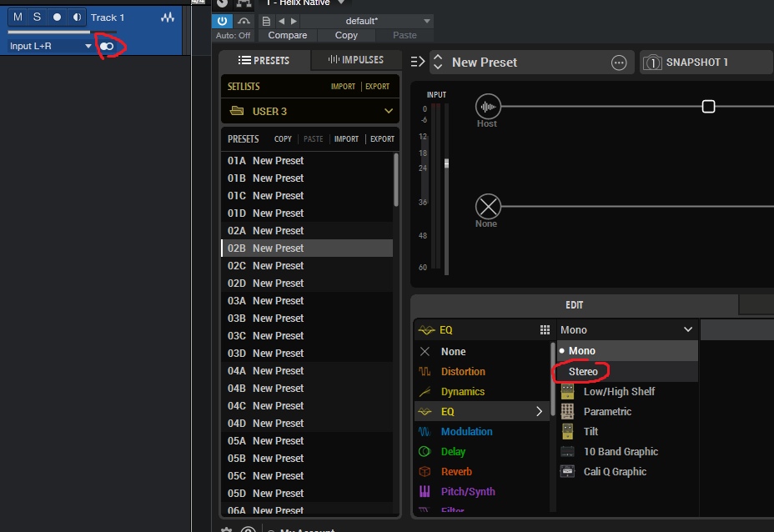Choose the Parametric EQ model

pos(627,412)
